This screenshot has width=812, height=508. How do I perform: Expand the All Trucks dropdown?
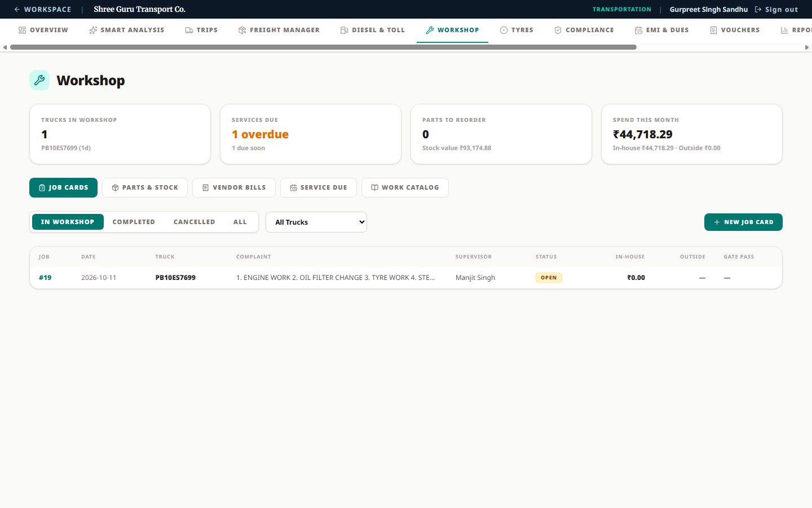[x=316, y=222]
